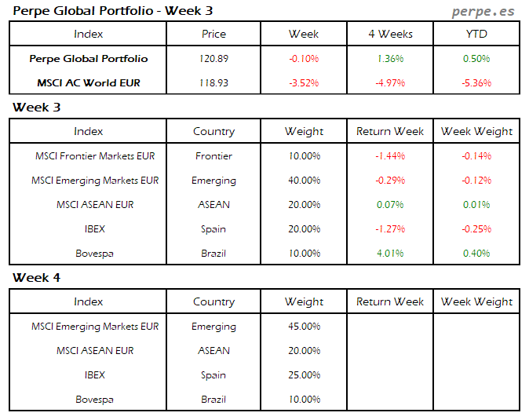Click the 0.40% week weight value
The image size is (529, 420).
pos(476,254)
